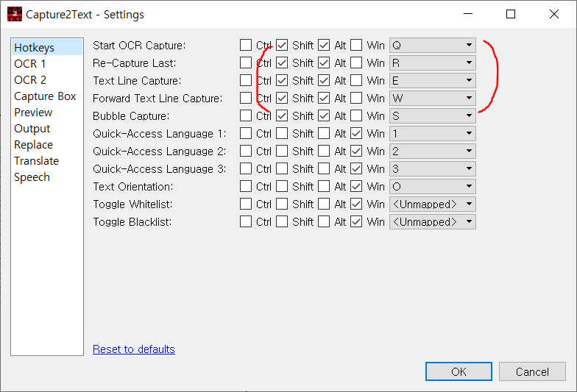Switch to the Preview settings page
The height and width of the screenshot is (392, 577).
[47, 112]
